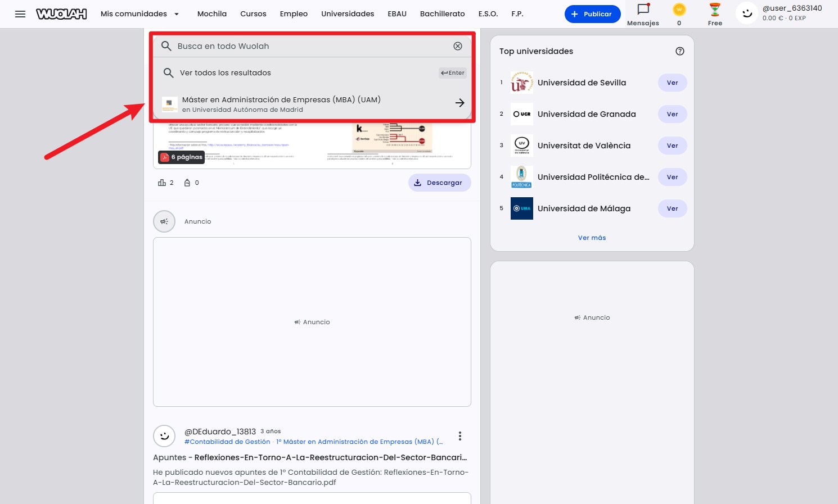Viewport: 838px width, 504px height.
Task: Click Universidad Politécnica logo
Action: pos(521,177)
